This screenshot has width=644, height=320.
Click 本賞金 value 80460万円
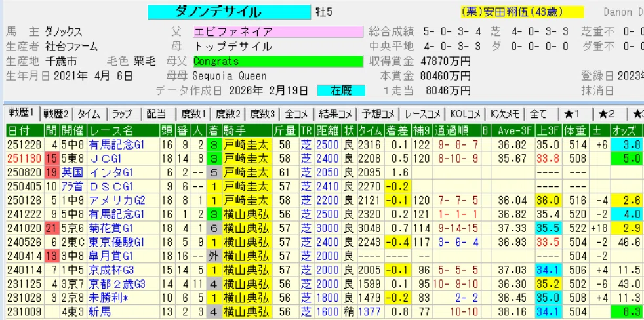pos(445,76)
